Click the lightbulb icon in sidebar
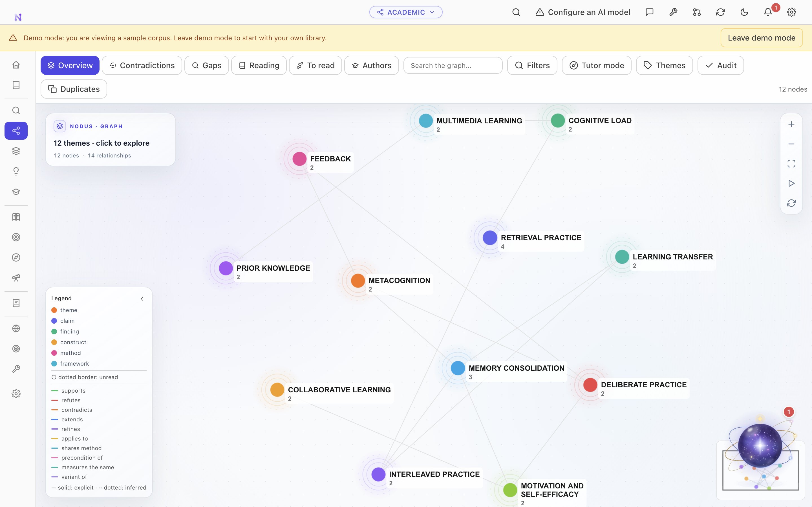812x507 pixels. 16,171
